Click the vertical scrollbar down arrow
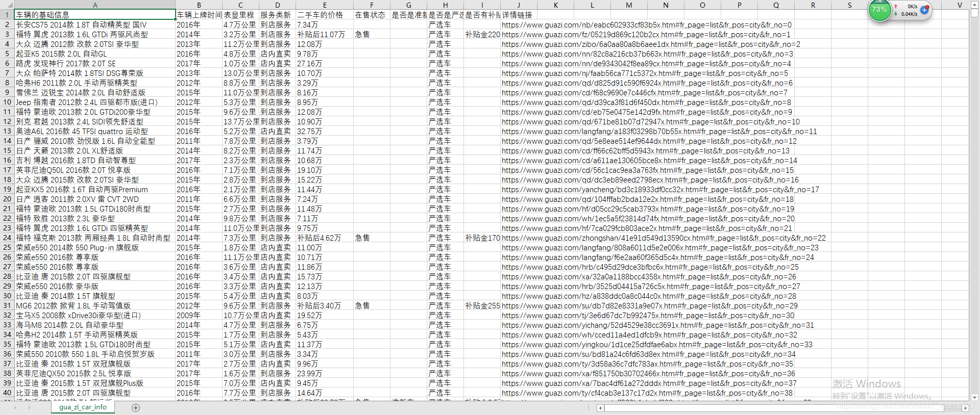Viewport: 980px width, 415px height. coord(974,397)
